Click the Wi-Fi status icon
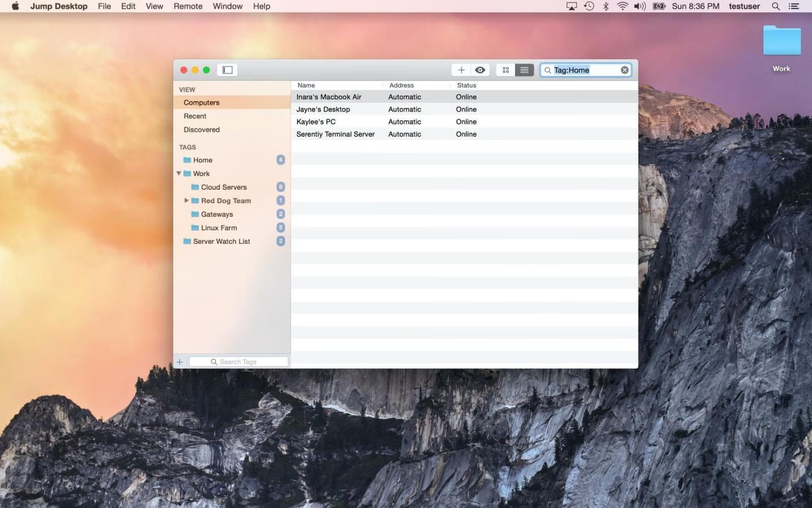Screen dimensions: 812x508 click(622, 6)
